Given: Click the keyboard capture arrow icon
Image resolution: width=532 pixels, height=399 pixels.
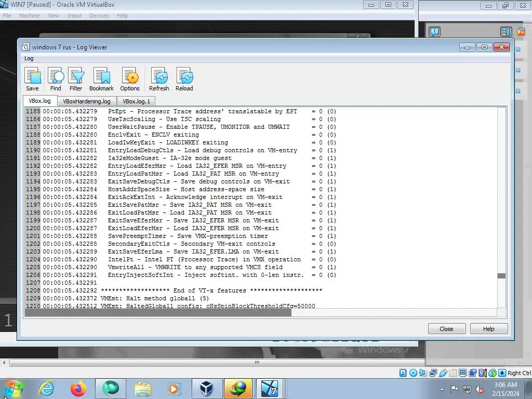Looking at the screenshot, I should tap(502, 373).
